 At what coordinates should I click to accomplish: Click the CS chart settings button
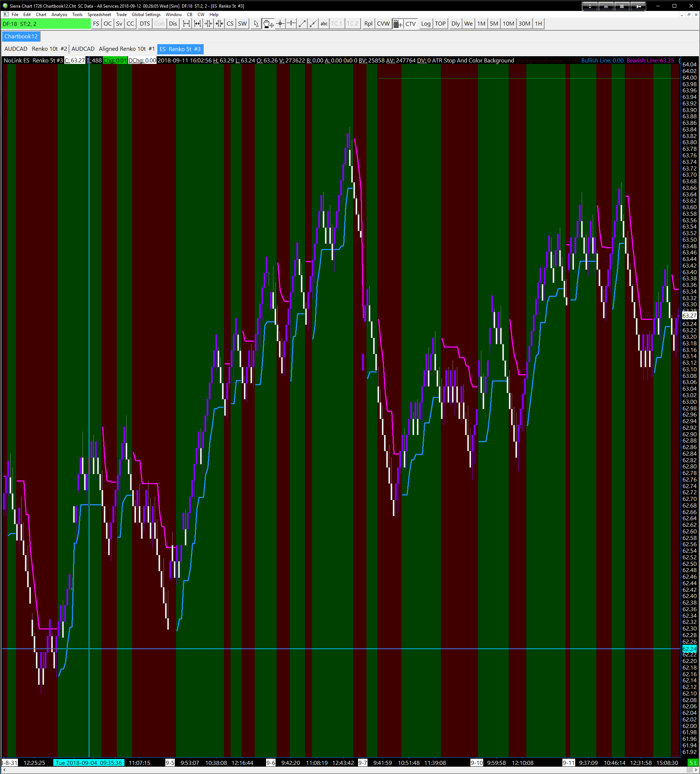(230, 24)
